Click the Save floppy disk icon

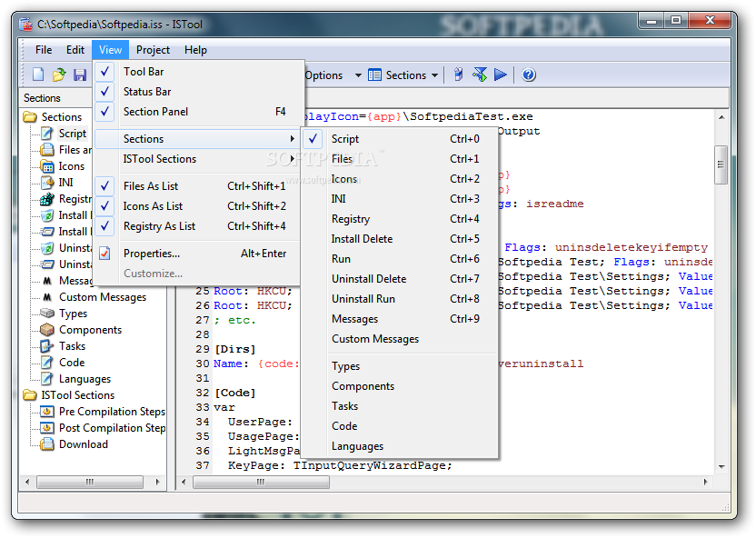point(80,75)
